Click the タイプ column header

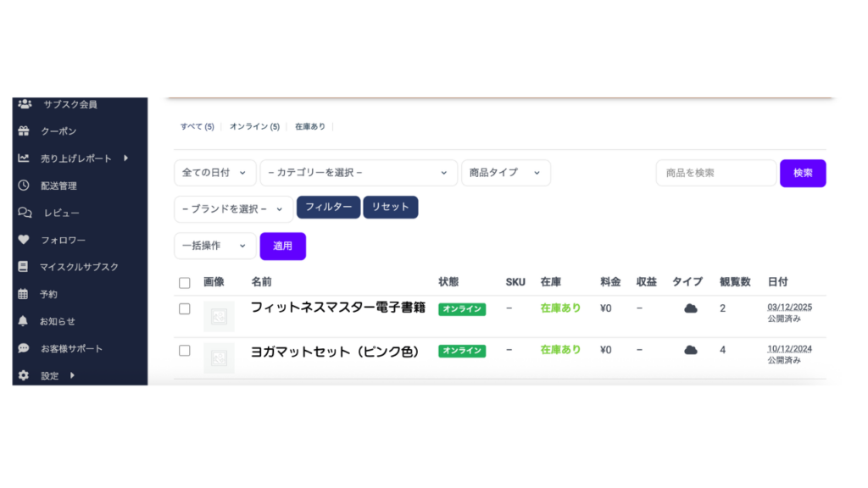point(687,282)
